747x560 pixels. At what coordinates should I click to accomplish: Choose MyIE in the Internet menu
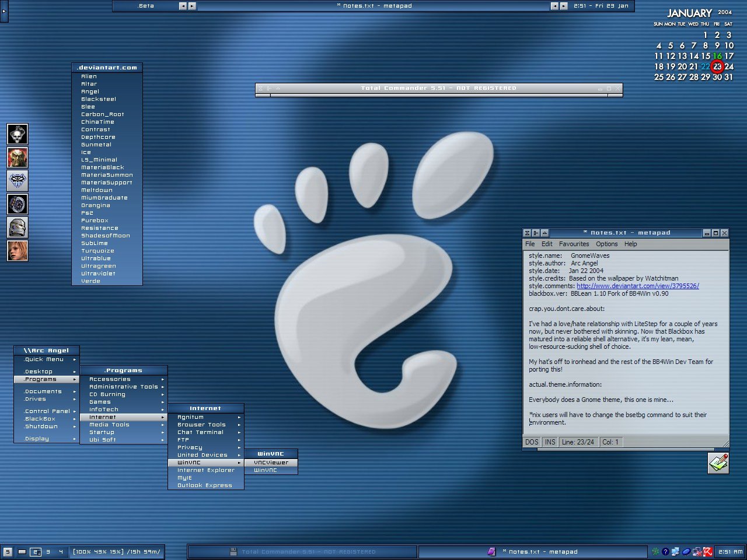pyautogui.click(x=206, y=478)
